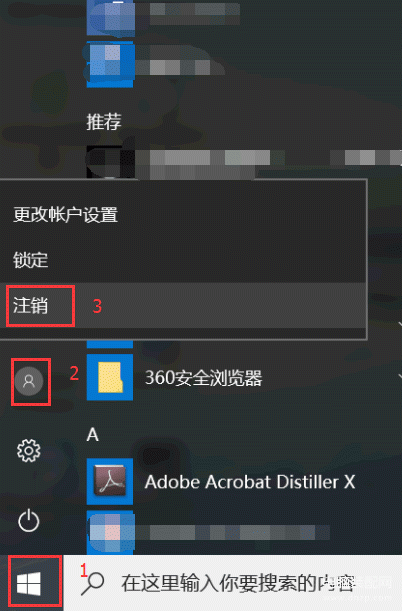
Task: Launch Adobe Acrobat Distiller X by its name
Action: (250, 482)
